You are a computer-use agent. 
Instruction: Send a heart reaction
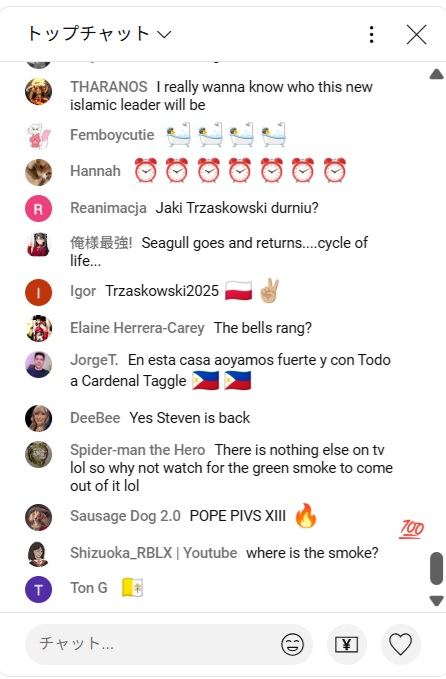[x=401, y=644]
